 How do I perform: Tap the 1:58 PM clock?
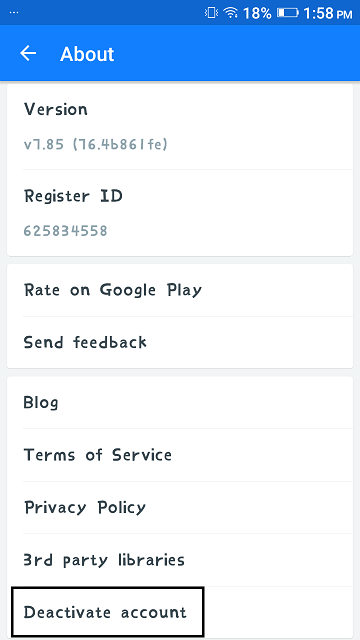point(327,13)
